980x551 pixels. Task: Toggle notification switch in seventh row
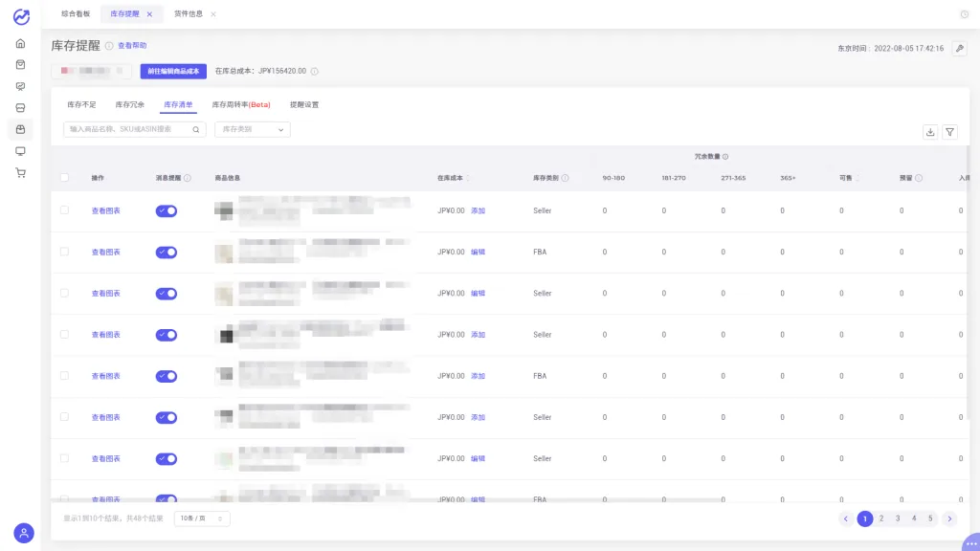pyautogui.click(x=167, y=458)
